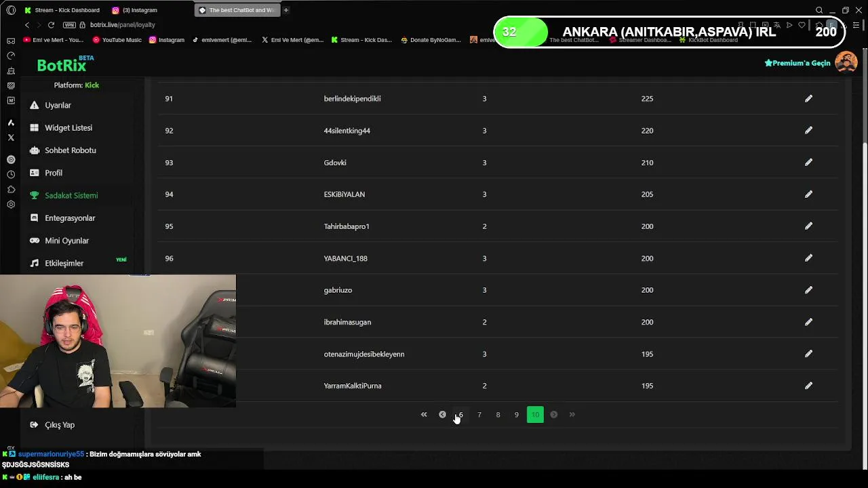This screenshot has width=868, height=488.
Task: Click the points value 220
Action: coord(647,130)
